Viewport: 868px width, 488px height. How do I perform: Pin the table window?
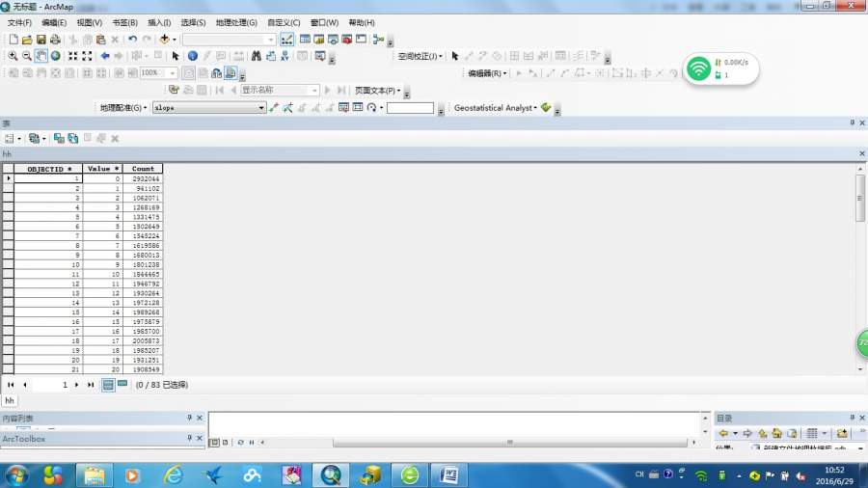tap(852, 122)
